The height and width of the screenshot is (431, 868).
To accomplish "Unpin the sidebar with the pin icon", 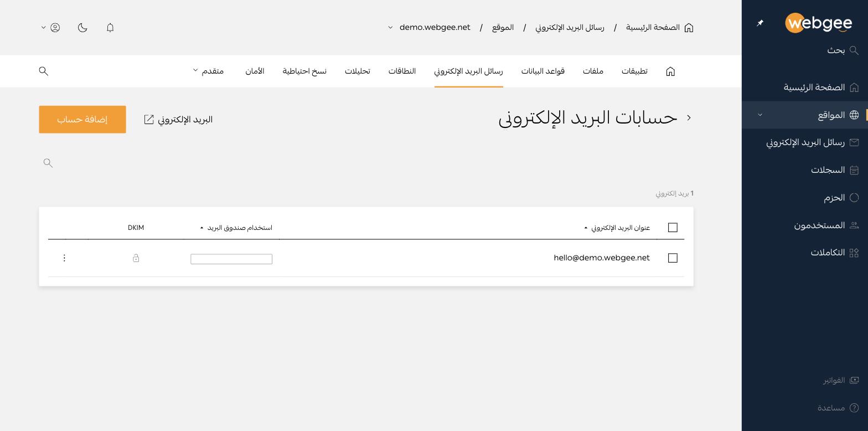I will click(x=760, y=23).
